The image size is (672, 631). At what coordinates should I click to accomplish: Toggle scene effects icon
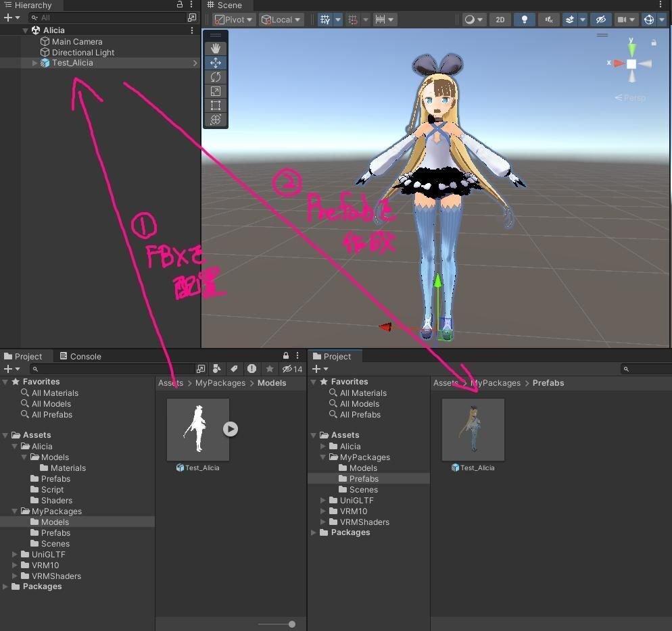pyautogui.click(x=569, y=20)
